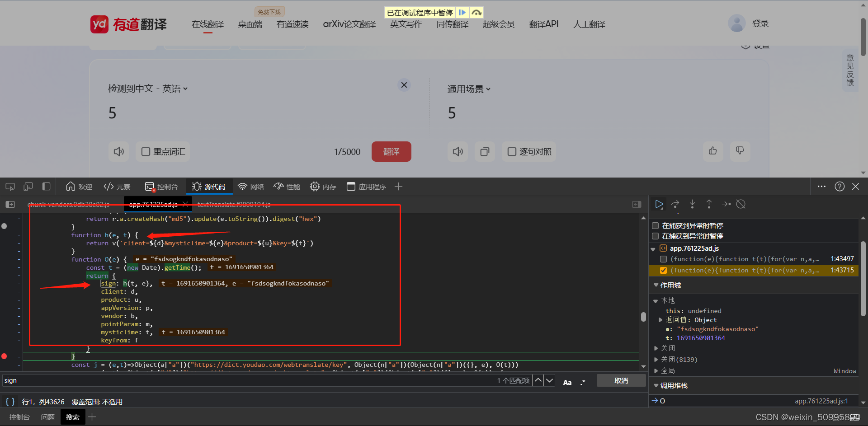The width and height of the screenshot is (868, 426).
Task: Go to previous search match arrow
Action: tap(538, 380)
